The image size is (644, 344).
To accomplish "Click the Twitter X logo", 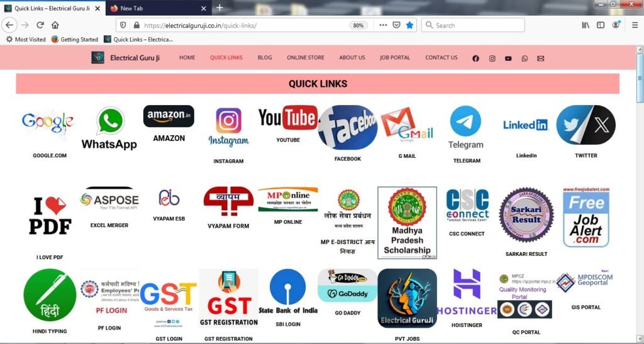I will coord(586,125).
